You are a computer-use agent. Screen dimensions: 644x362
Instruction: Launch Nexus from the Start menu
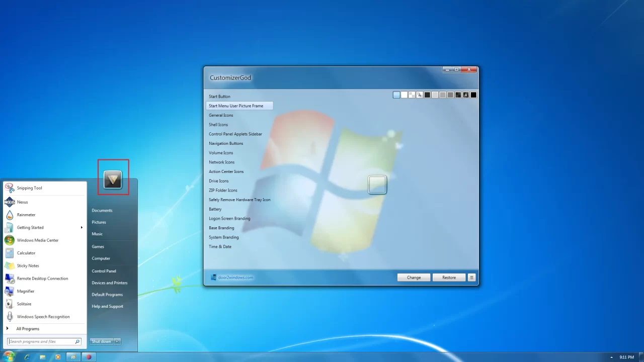point(44,202)
